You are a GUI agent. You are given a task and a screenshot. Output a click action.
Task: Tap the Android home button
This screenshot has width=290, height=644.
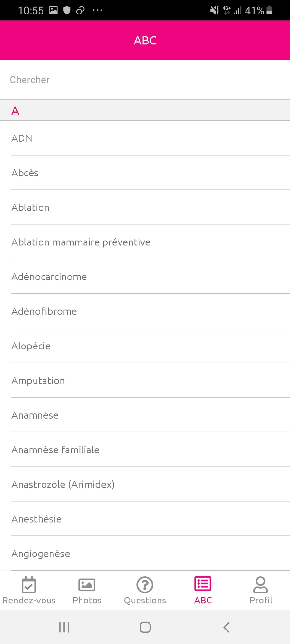point(145,627)
